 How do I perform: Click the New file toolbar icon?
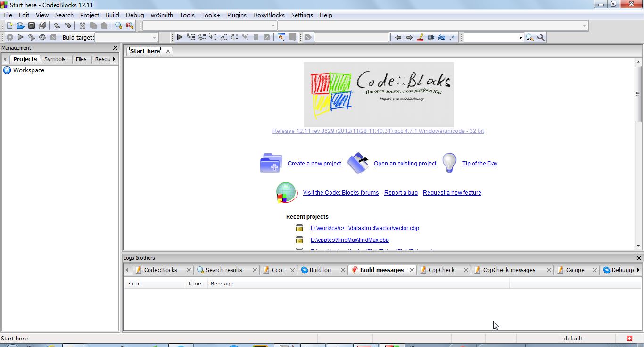(x=9, y=25)
